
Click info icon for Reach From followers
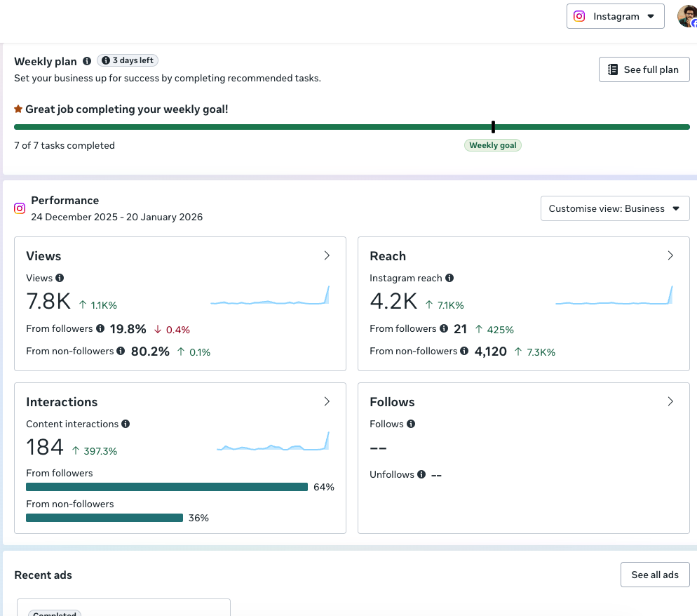click(444, 328)
